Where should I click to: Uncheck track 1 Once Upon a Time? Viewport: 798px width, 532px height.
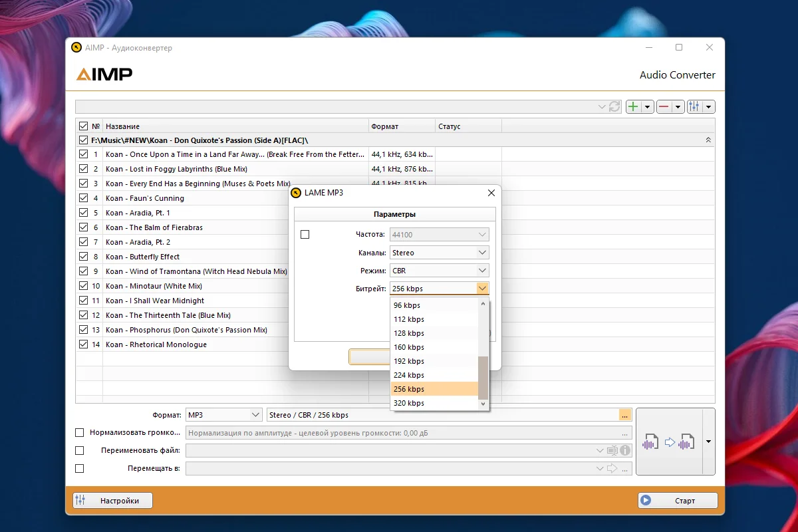pyautogui.click(x=83, y=154)
